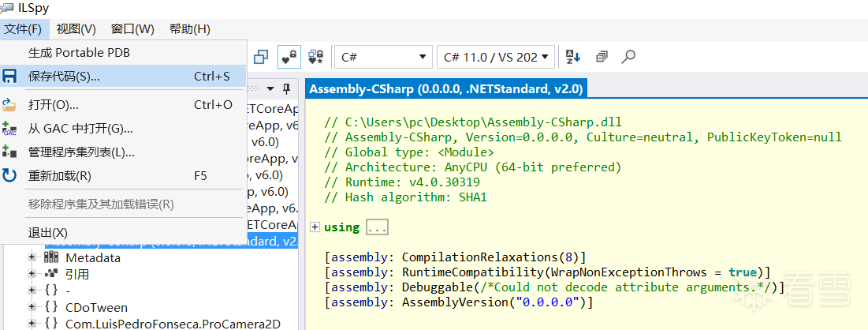Click the reload arrow icon in menu
This screenshot has width=868, height=330.
[9, 176]
